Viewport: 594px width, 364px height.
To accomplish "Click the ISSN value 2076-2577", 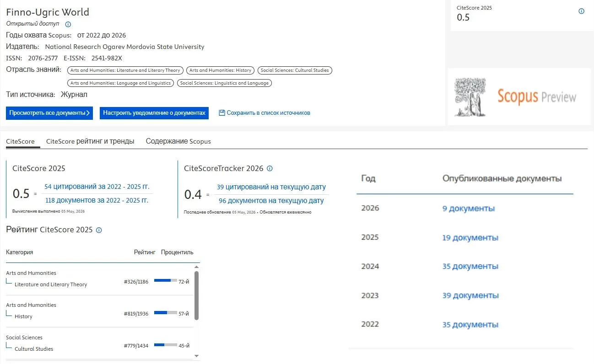I will (x=43, y=58).
